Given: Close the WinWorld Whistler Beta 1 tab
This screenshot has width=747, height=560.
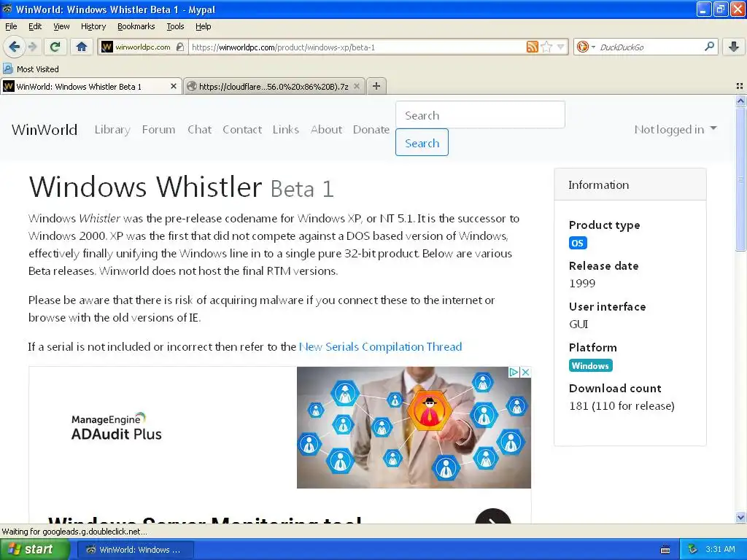Looking at the screenshot, I should coord(174,86).
